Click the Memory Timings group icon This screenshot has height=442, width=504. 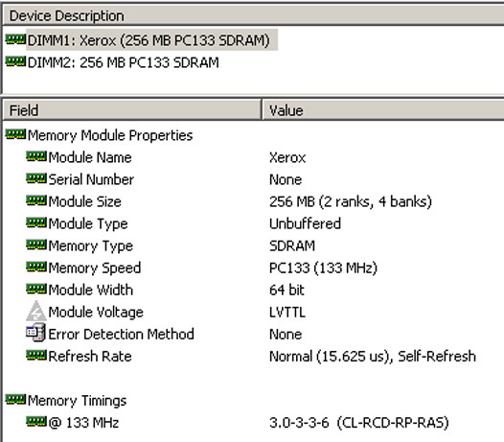[x=15, y=400]
